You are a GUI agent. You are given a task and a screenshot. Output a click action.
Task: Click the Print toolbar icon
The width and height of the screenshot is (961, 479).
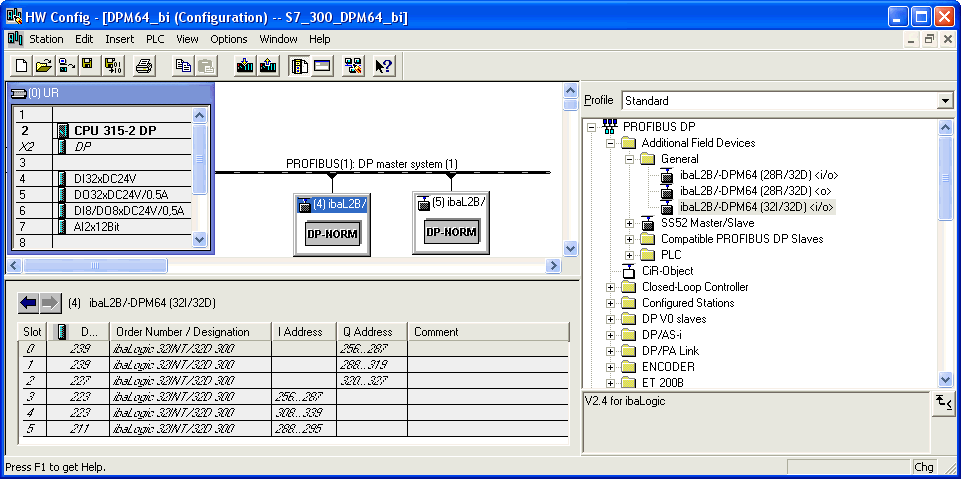[144, 66]
